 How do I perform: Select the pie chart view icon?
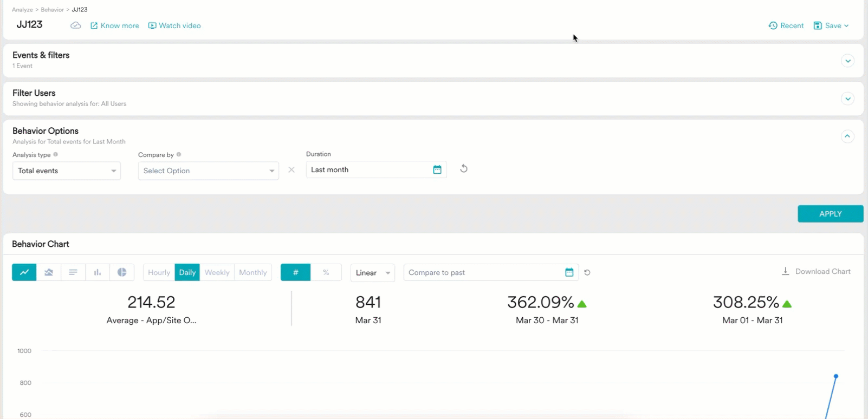click(122, 272)
